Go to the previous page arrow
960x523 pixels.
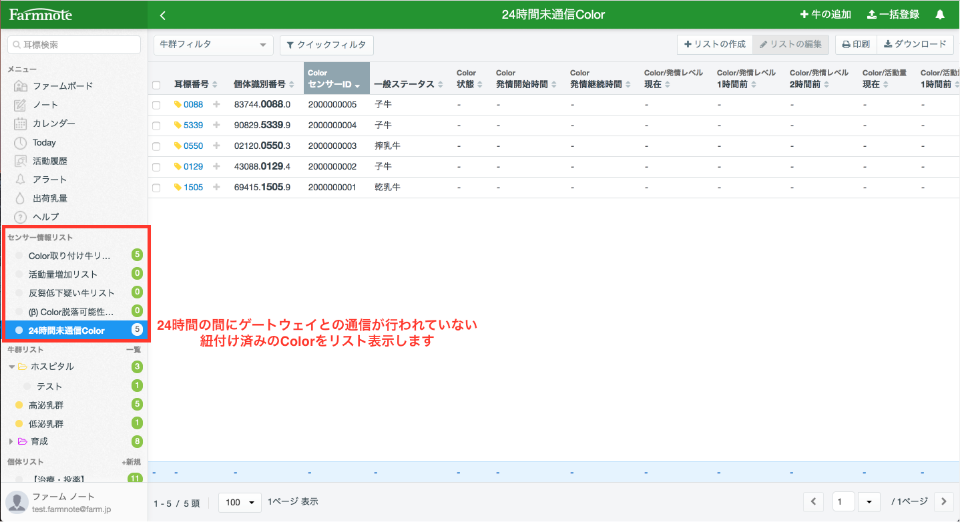pyautogui.click(x=813, y=502)
